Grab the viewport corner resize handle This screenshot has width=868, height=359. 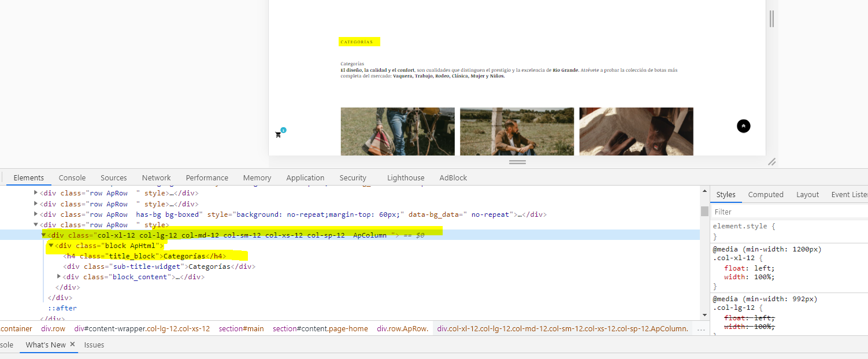point(771,162)
